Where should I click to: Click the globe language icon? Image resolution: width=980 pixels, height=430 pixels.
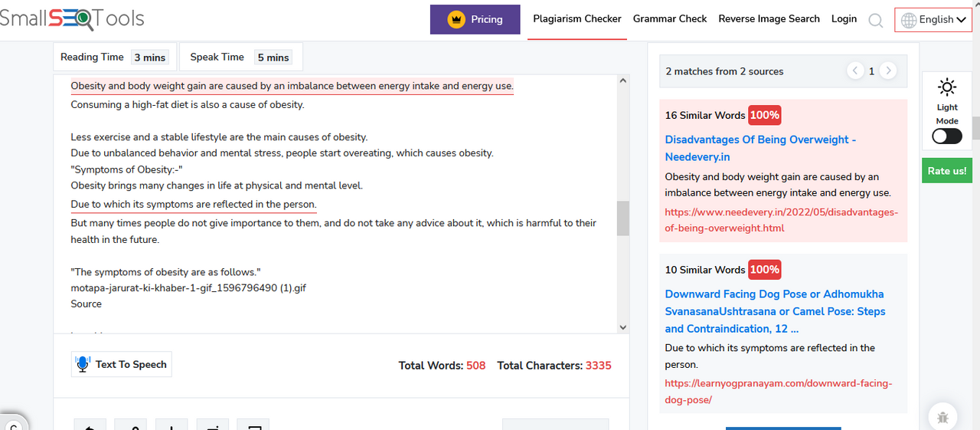click(909, 21)
